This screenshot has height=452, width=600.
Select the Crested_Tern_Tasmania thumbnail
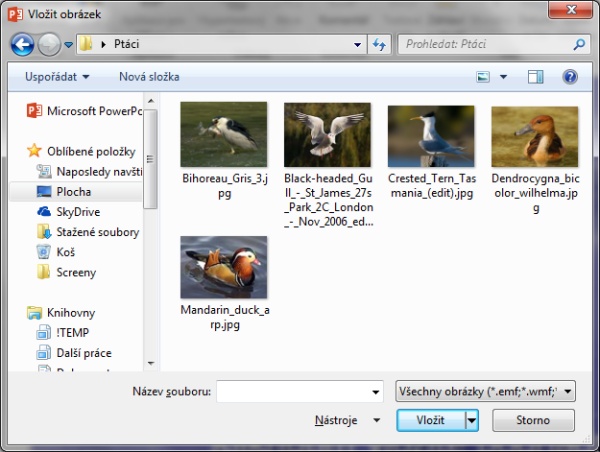coord(431,136)
